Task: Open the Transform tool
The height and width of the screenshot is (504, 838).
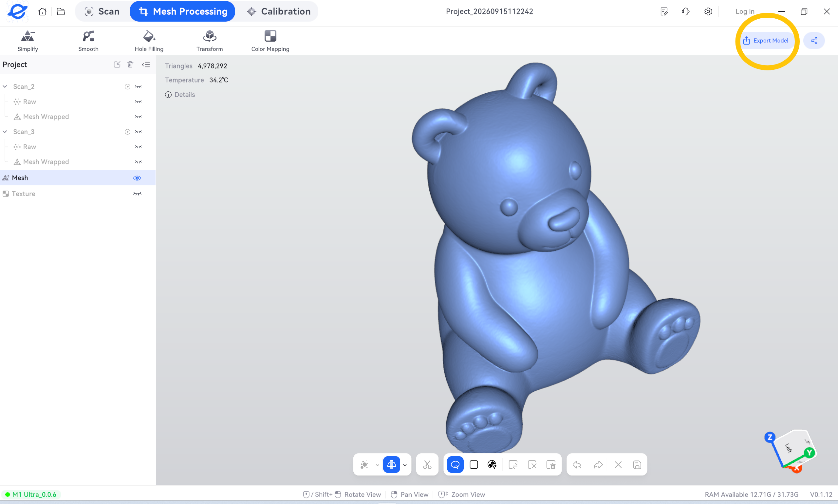Action: [x=210, y=41]
